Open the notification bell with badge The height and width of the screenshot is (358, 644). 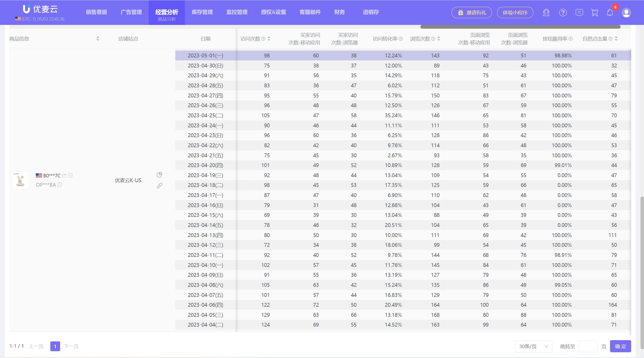610,13
